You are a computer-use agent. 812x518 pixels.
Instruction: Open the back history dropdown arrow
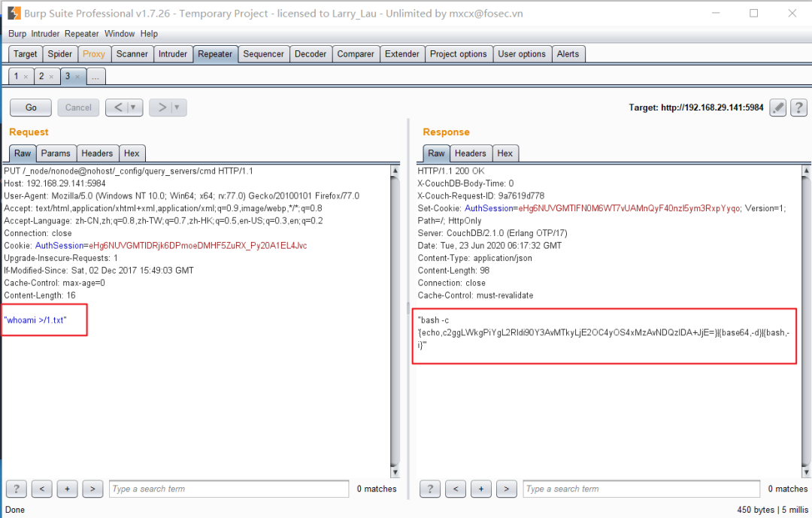(x=134, y=108)
